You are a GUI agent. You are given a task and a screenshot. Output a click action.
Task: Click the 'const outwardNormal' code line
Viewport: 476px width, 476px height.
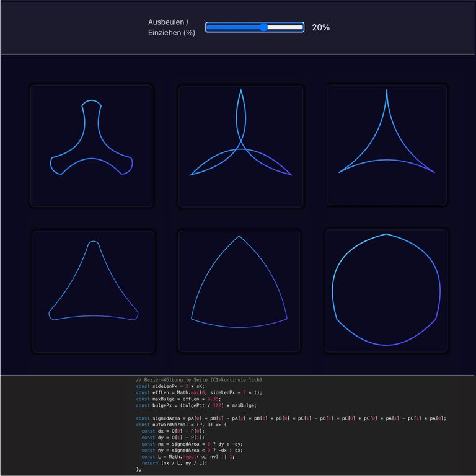click(x=182, y=425)
